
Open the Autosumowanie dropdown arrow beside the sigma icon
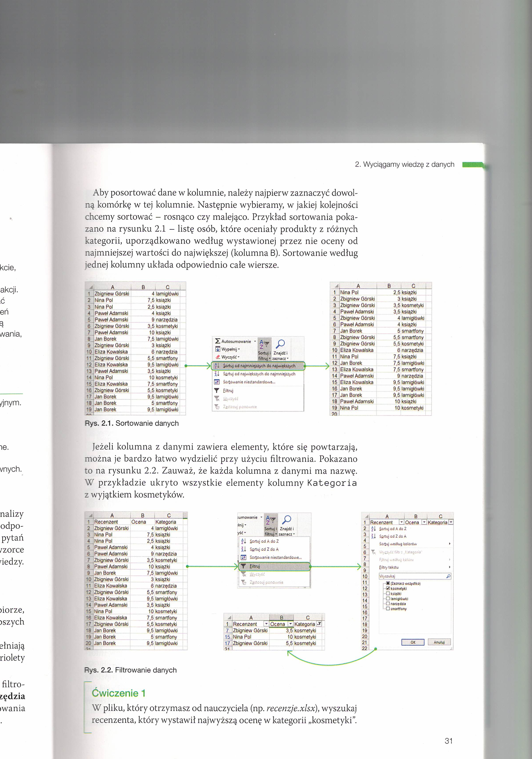point(255,341)
